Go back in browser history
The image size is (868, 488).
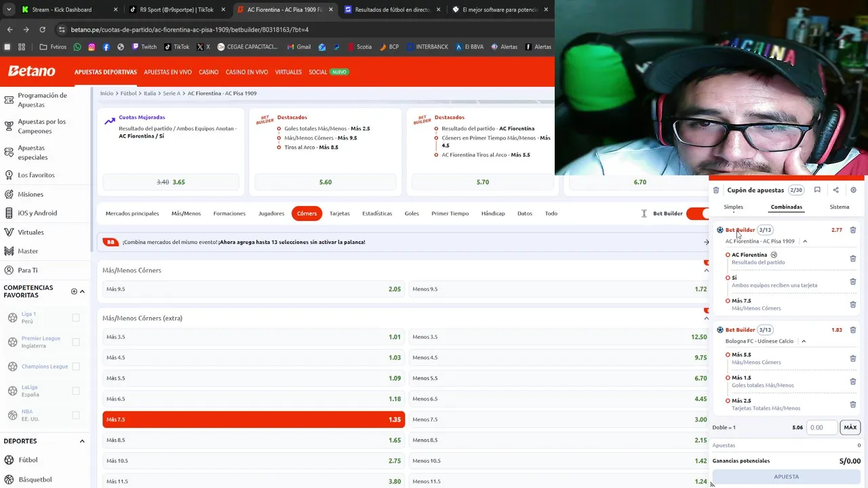pyautogui.click(x=9, y=30)
